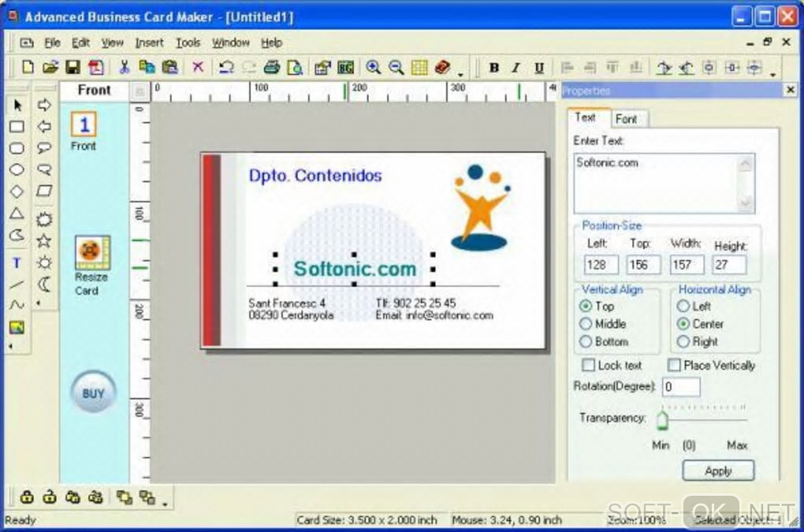Viewport: 804px width, 532px height.
Task: Paste from the clipboard icon
Action: click(169, 67)
